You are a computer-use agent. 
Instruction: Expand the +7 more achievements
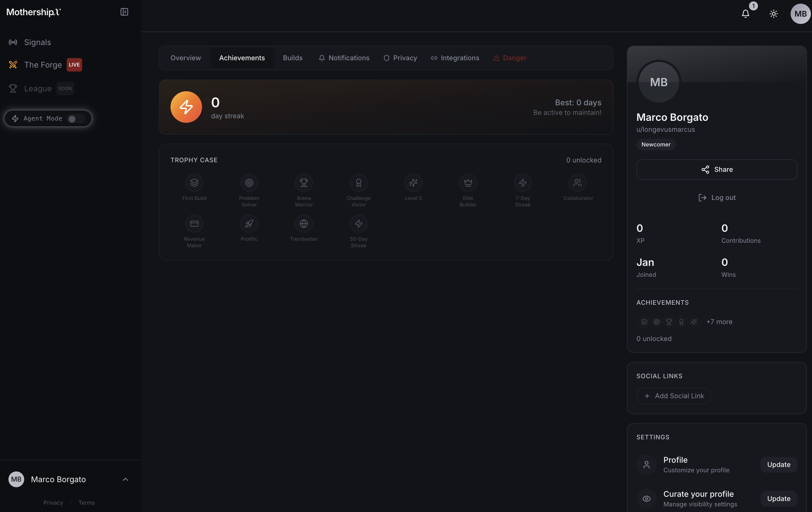pos(719,322)
